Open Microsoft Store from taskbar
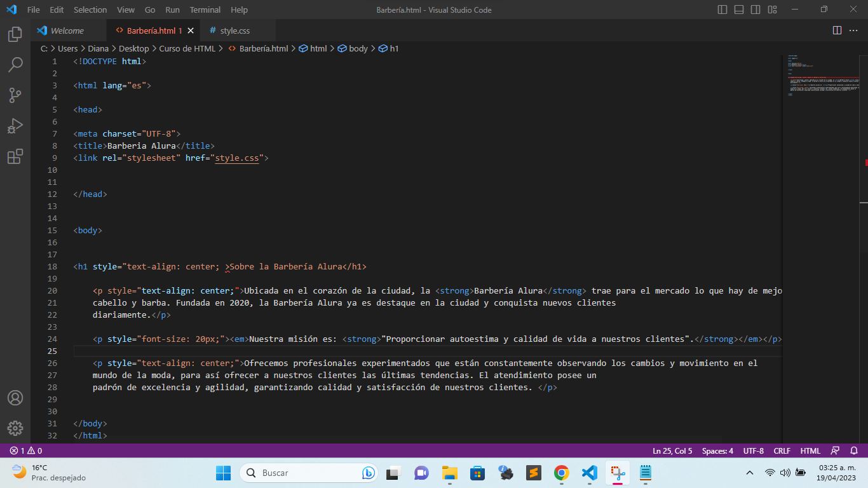 478,473
